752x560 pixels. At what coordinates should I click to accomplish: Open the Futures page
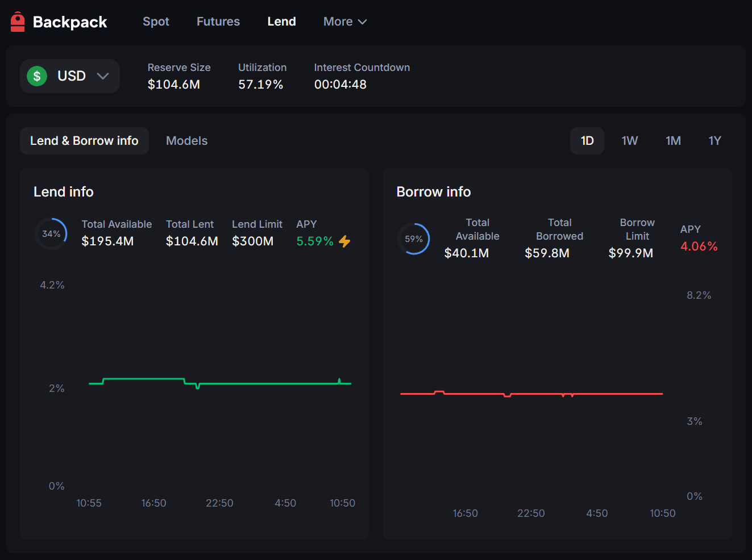[218, 21]
